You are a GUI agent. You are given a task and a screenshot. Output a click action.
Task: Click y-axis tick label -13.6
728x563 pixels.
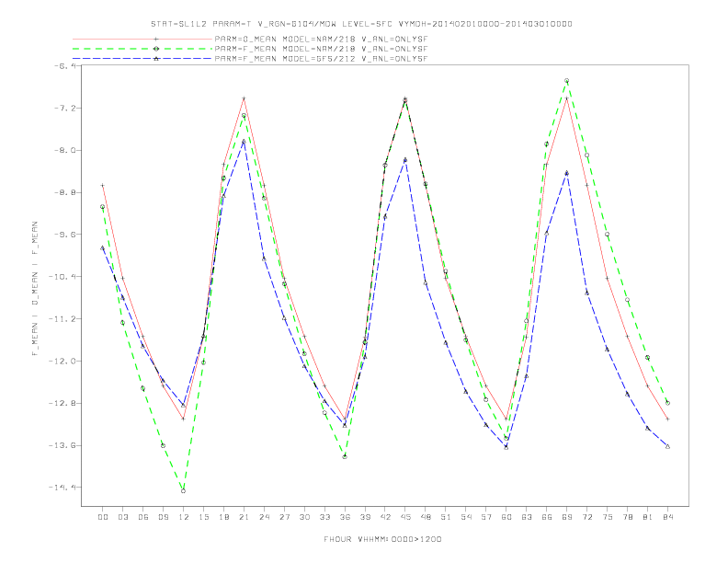click(x=63, y=445)
